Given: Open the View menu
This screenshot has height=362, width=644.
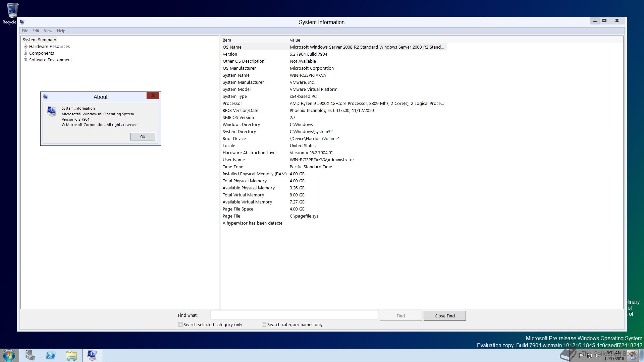Looking at the screenshot, I should pos(48,31).
